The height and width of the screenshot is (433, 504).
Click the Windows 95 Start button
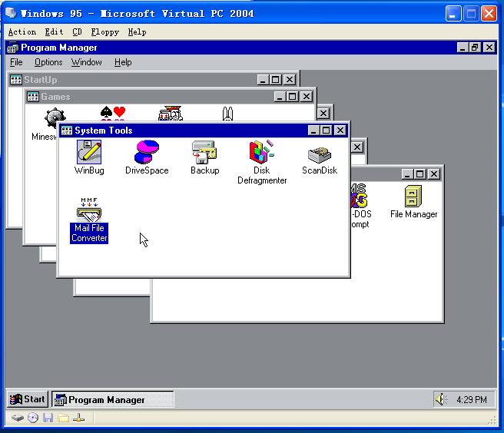pos(28,399)
